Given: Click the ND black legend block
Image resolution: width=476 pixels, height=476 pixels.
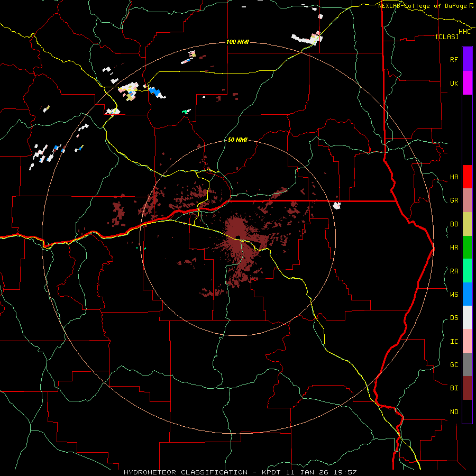Looking at the screenshot, I should coord(467,411).
